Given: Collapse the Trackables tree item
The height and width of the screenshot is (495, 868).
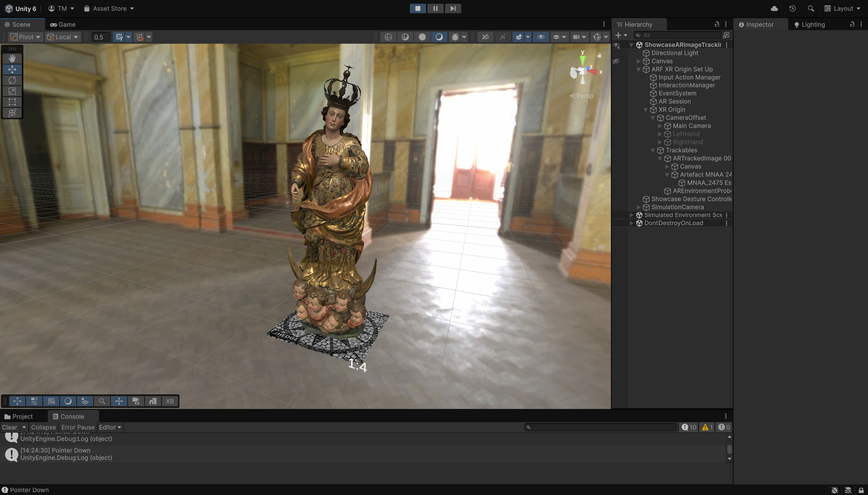Looking at the screenshot, I should coord(653,150).
